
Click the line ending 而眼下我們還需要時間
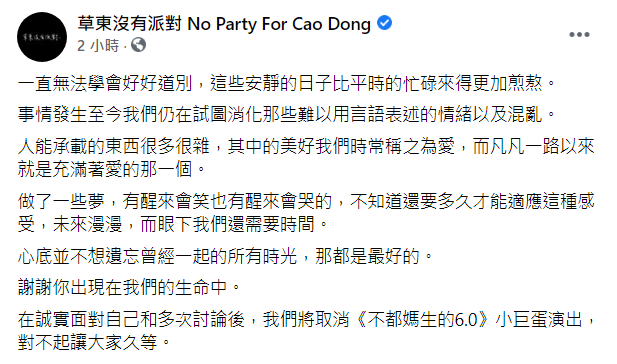pos(173,225)
